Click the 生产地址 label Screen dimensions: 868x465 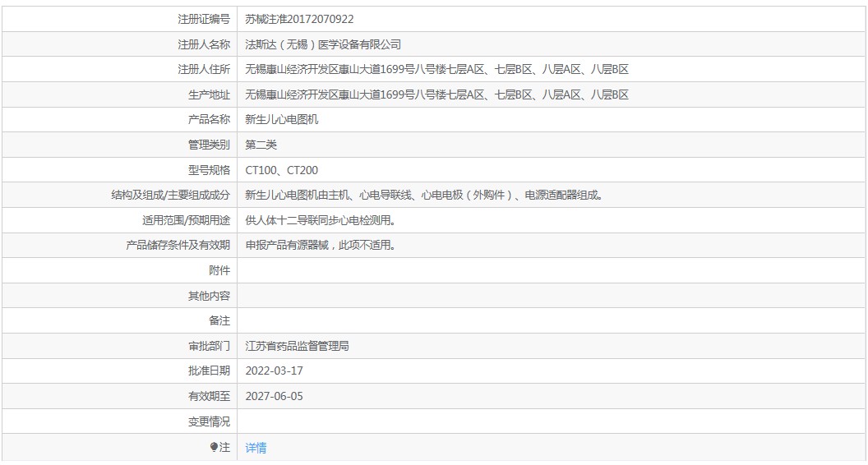coord(210,95)
